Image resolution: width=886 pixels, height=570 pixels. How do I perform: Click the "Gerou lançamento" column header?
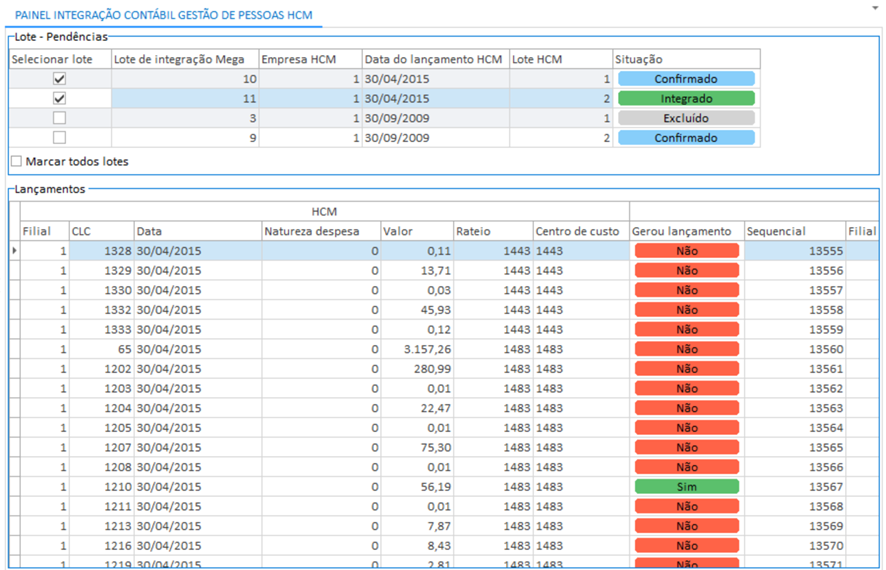pos(684,231)
